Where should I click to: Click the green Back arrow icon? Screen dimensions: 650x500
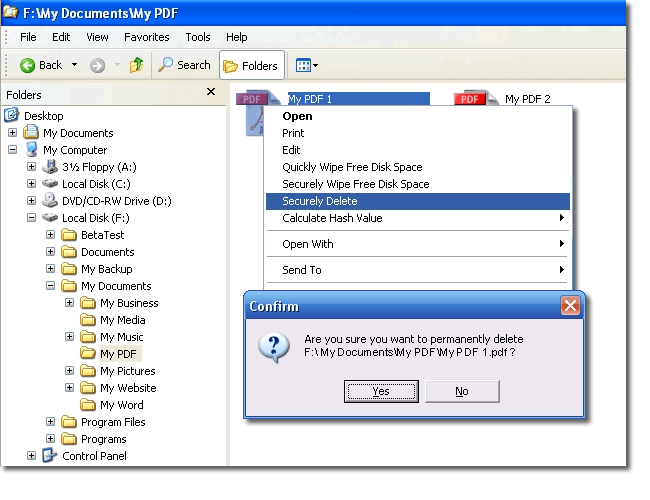(x=27, y=65)
